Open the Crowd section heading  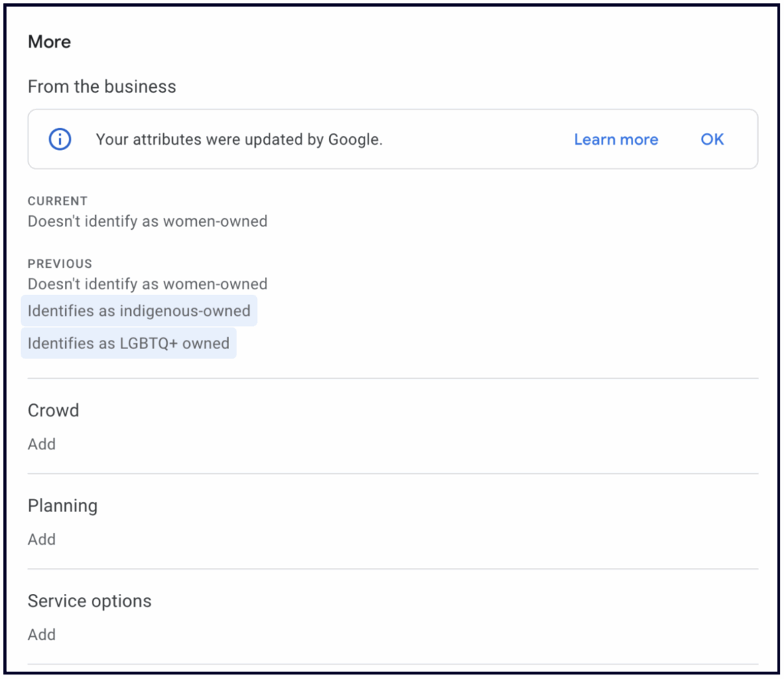coord(54,410)
